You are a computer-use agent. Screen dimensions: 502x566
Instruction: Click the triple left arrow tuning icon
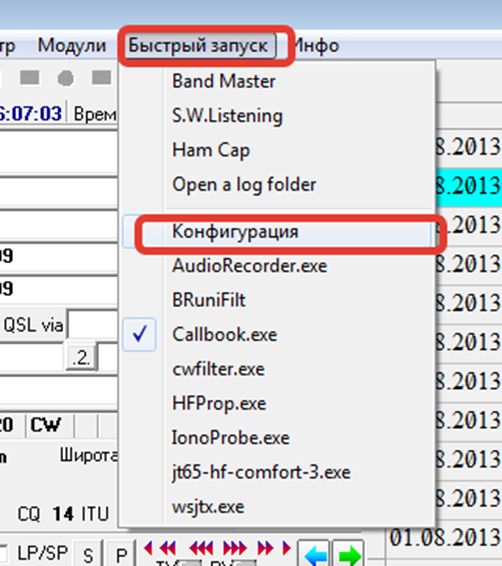coord(202,548)
